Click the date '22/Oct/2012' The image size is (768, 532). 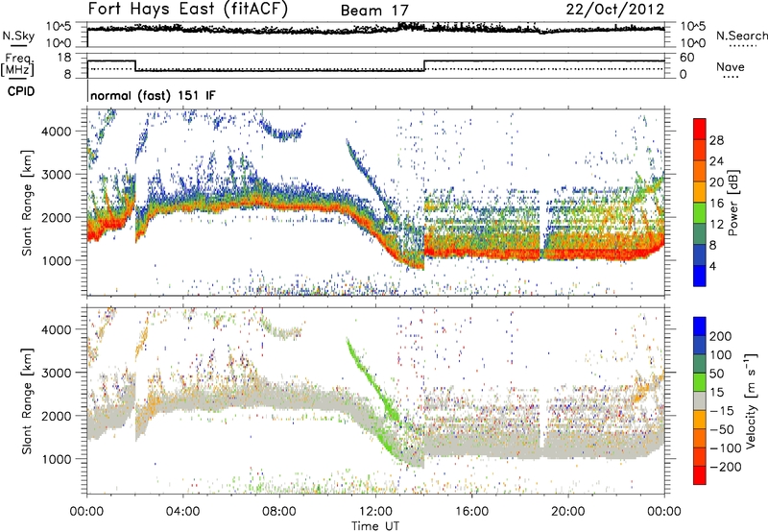615,10
